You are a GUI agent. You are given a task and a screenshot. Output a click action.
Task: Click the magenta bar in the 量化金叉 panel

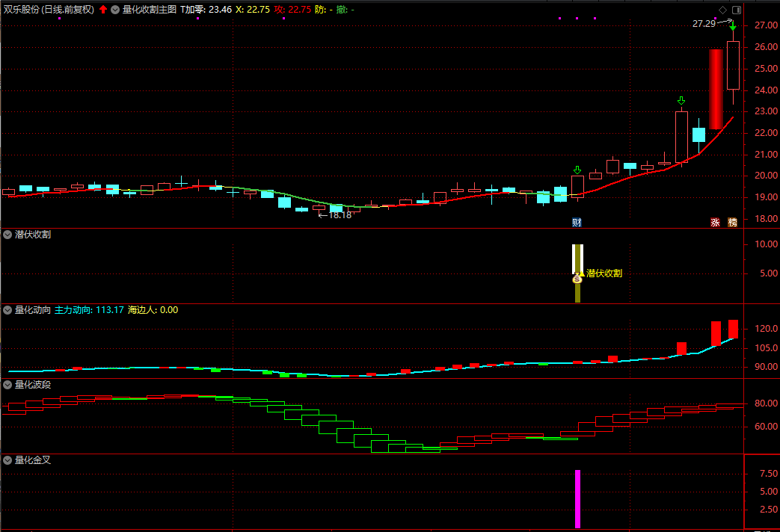[577, 498]
